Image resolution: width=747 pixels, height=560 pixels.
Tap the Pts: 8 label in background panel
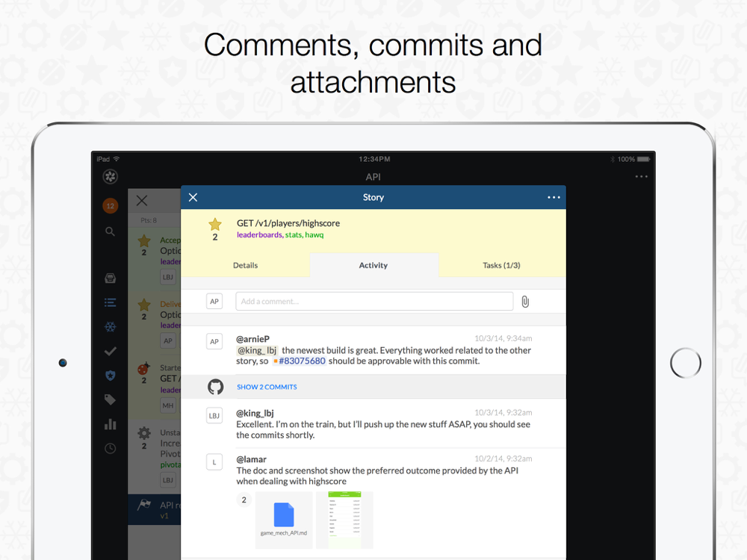point(149,220)
